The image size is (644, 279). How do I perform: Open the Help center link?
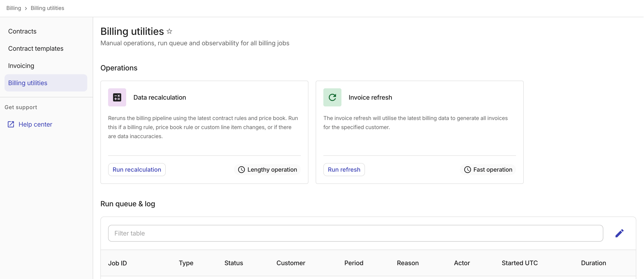(x=35, y=124)
